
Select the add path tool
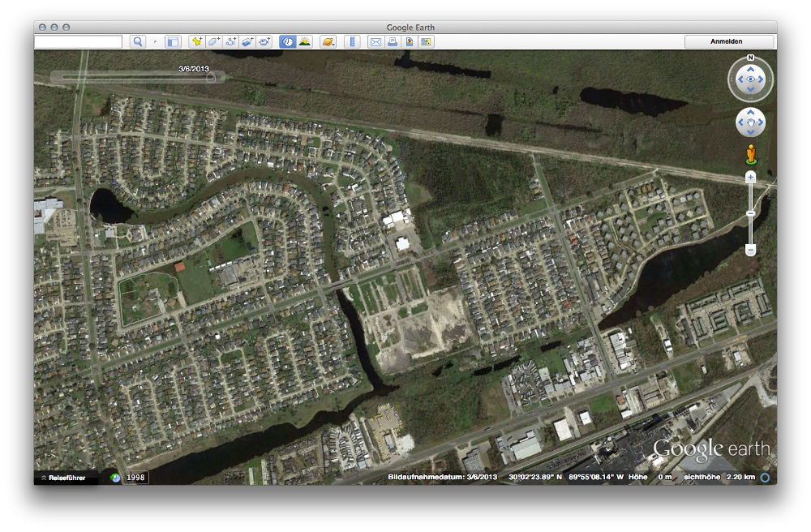pos(230,41)
